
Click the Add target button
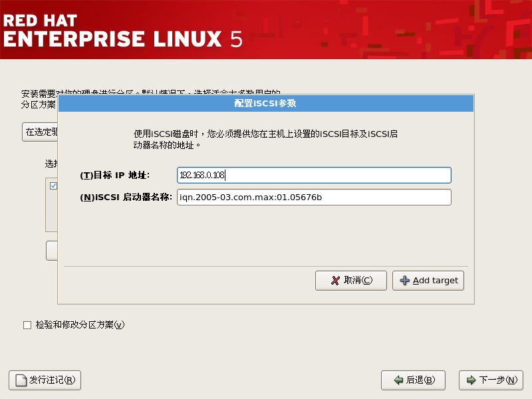pyautogui.click(x=428, y=280)
